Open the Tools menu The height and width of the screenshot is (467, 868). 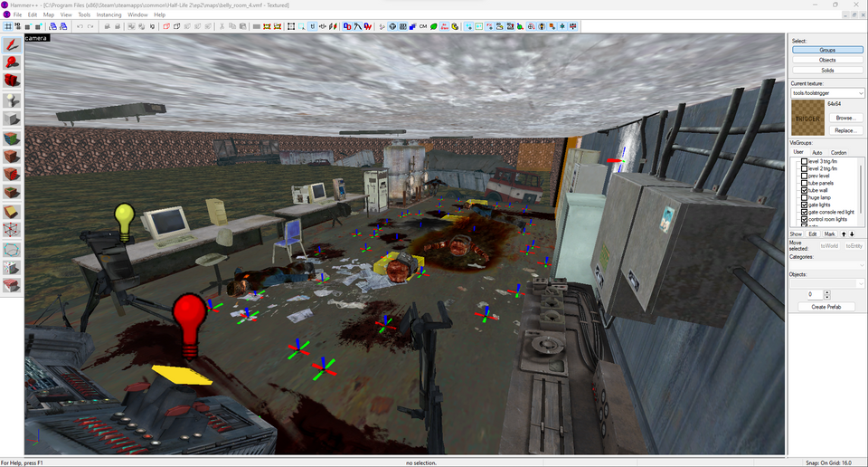[84, 15]
